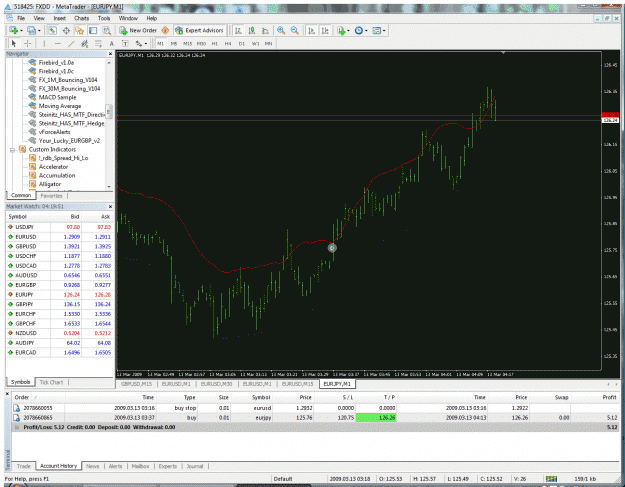Toggle the H4 timeframe button
The height and width of the screenshot is (487, 625).
[228, 43]
